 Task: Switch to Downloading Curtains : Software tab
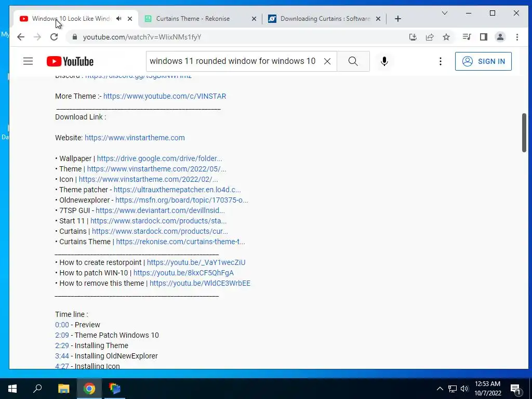point(325,19)
